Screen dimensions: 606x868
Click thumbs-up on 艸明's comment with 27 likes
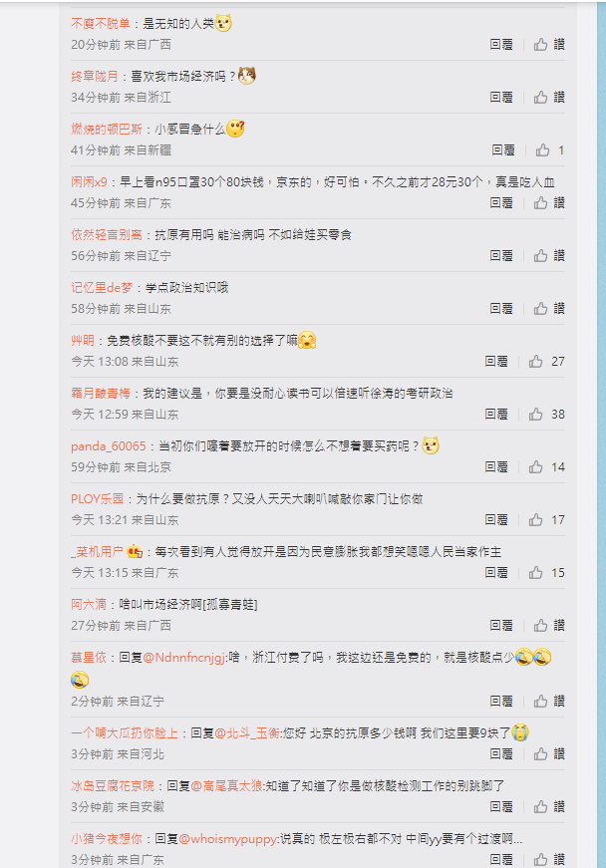[x=535, y=362]
